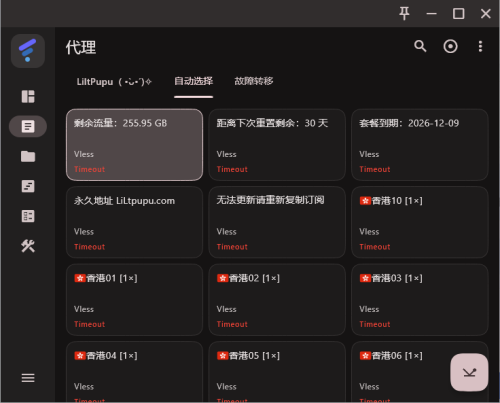
Task: Select the proxies page sidebar icon
Action: [28, 126]
